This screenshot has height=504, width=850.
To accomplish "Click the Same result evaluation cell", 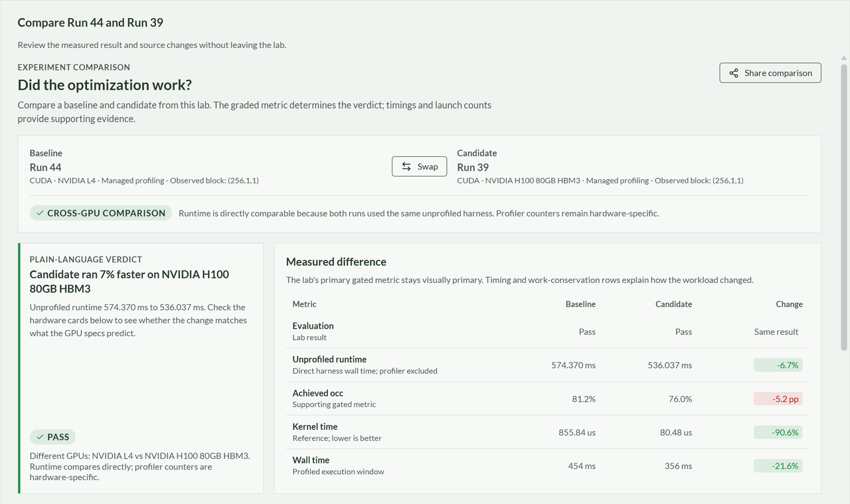I will click(776, 331).
